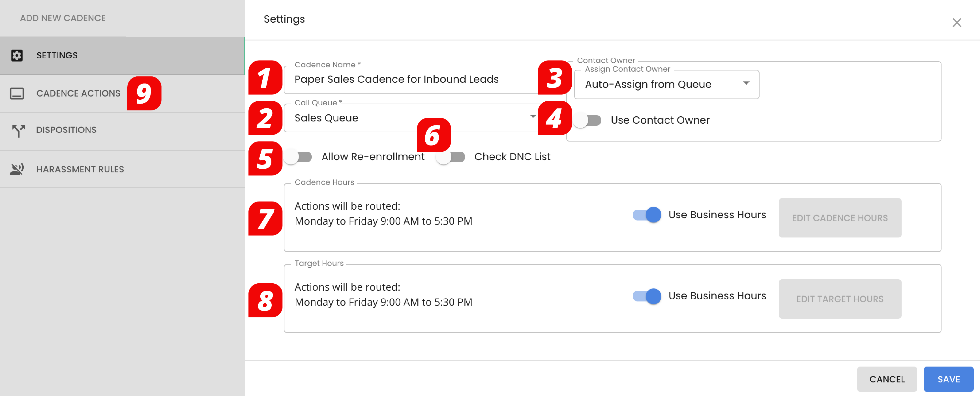
Task: Switch to Harassment Rules section
Action: coord(80,169)
